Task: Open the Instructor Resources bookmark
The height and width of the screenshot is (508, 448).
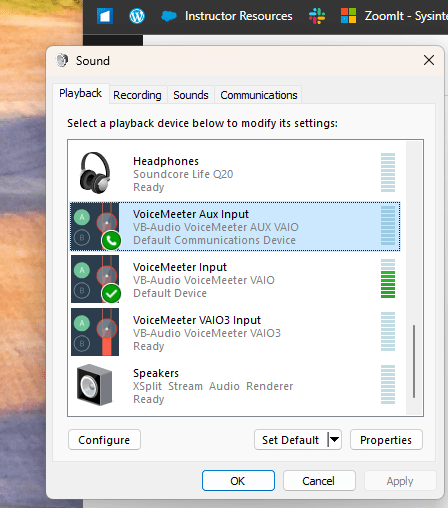Action: click(x=239, y=16)
